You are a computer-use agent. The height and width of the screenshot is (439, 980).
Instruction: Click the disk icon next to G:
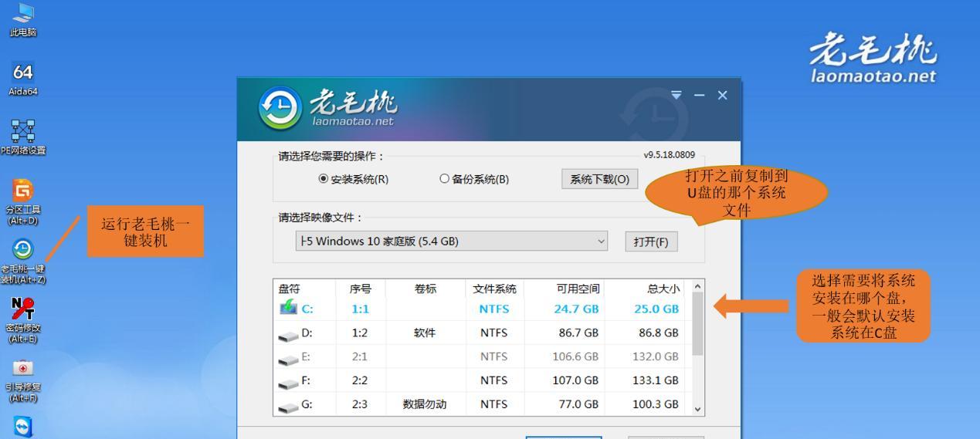point(288,407)
